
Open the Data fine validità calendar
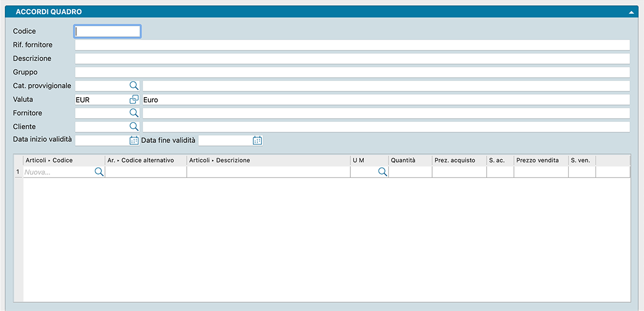tap(257, 140)
